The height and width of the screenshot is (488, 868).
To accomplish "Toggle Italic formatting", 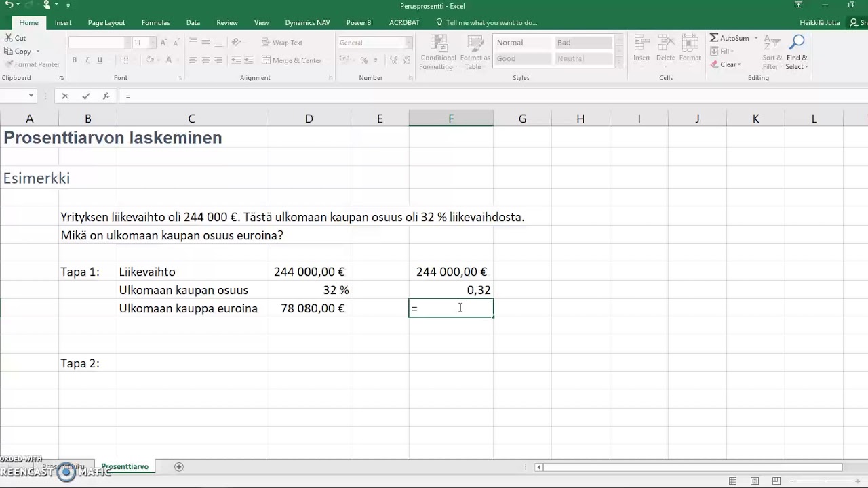I will [87, 60].
